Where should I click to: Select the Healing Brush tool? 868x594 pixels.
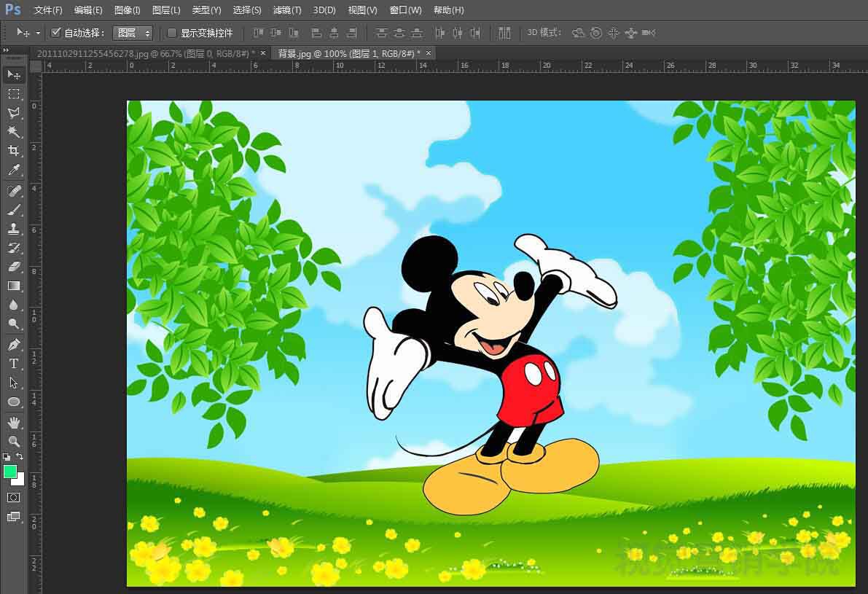click(x=14, y=191)
